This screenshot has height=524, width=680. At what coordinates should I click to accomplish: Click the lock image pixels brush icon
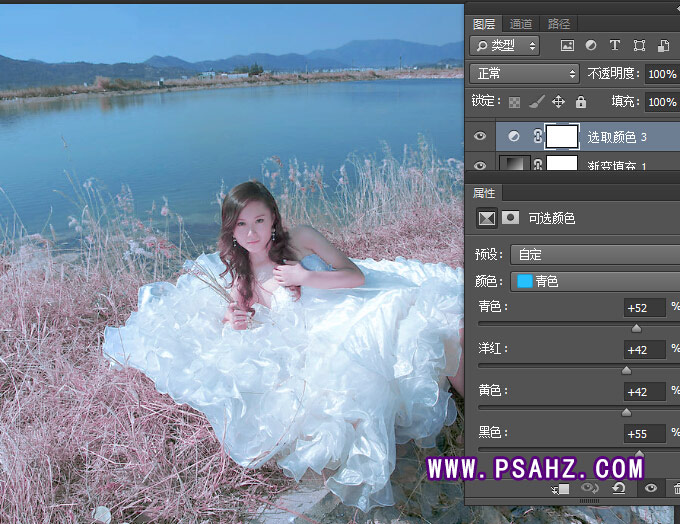click(x=536, y=102)
